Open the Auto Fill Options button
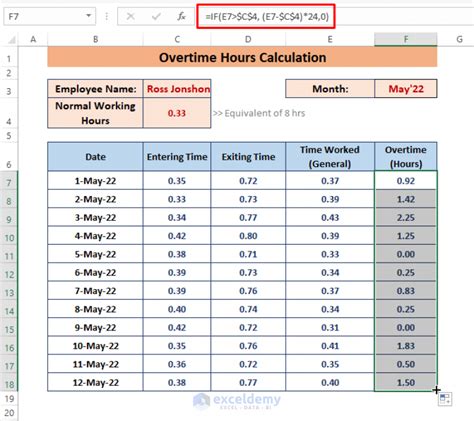This screenshot has height=421, width=474. click(445, 399)
